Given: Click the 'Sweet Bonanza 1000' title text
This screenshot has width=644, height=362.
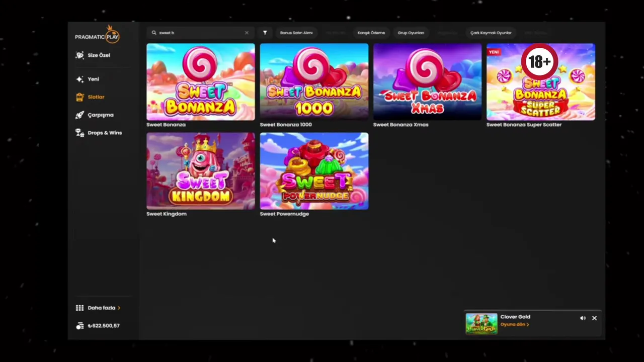Looking at the screenshot, I should tap(286, 125).
